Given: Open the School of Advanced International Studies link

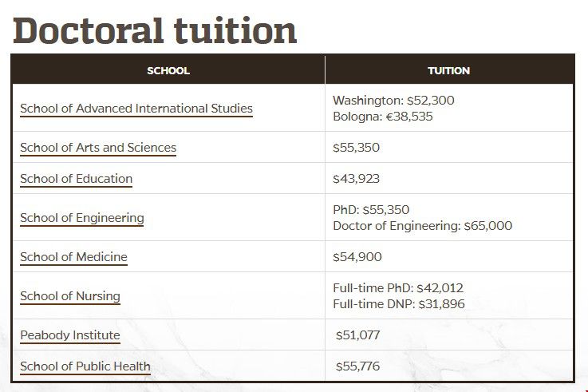Looking at the screenshot, I should (136, 109).
